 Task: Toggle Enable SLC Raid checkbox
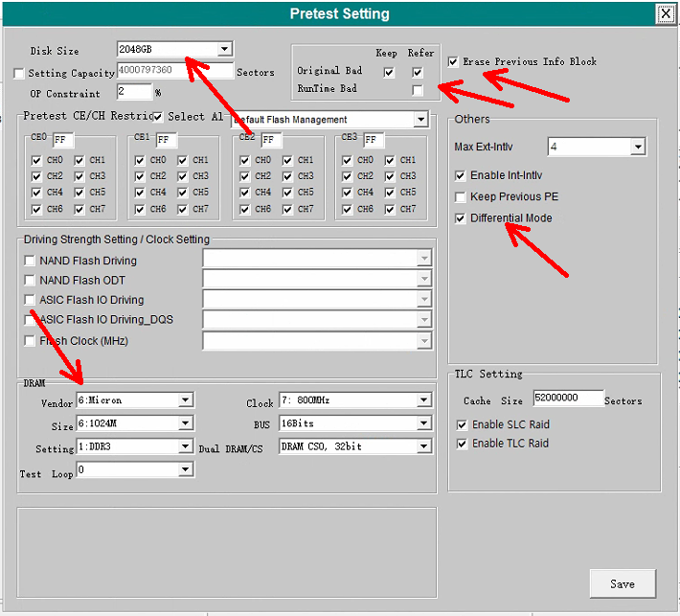coord(462,424)
